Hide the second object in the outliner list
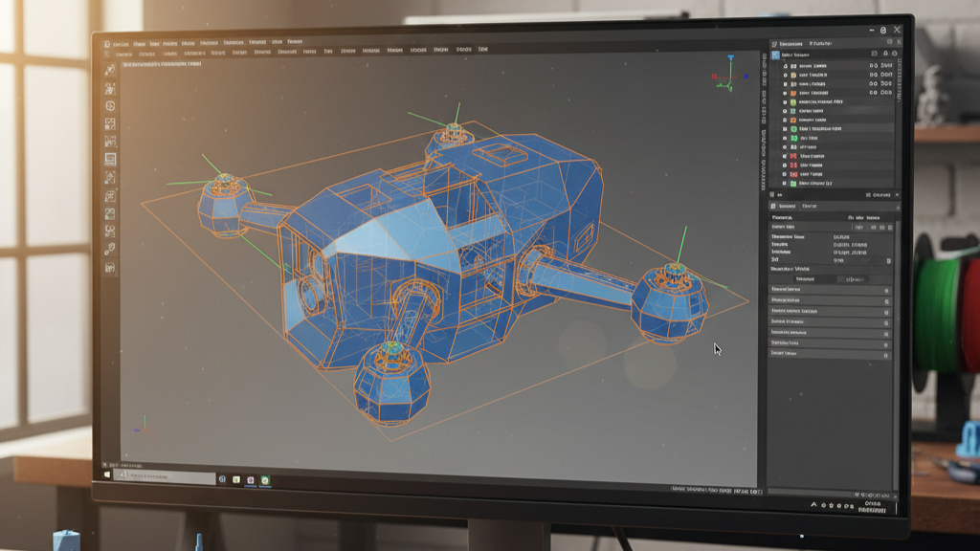The height and width of the screenshot is (551, 980). [x=872, y=76]
